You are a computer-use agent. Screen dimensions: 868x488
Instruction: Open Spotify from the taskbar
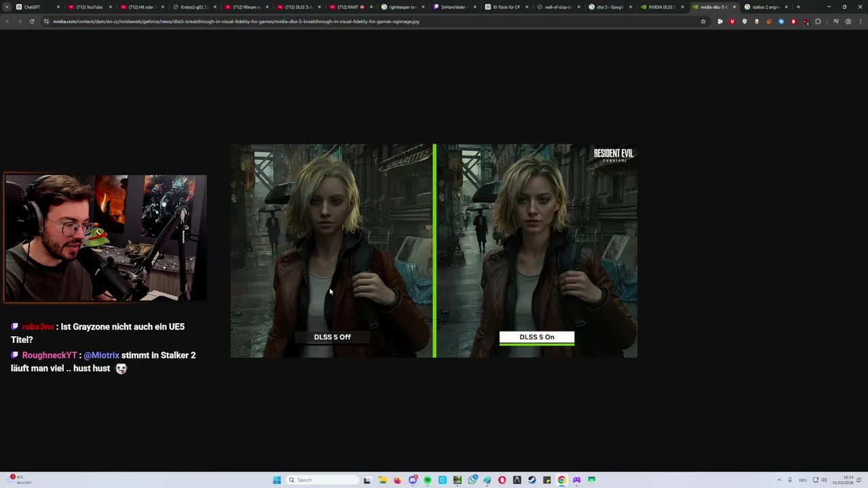(428, 480)
